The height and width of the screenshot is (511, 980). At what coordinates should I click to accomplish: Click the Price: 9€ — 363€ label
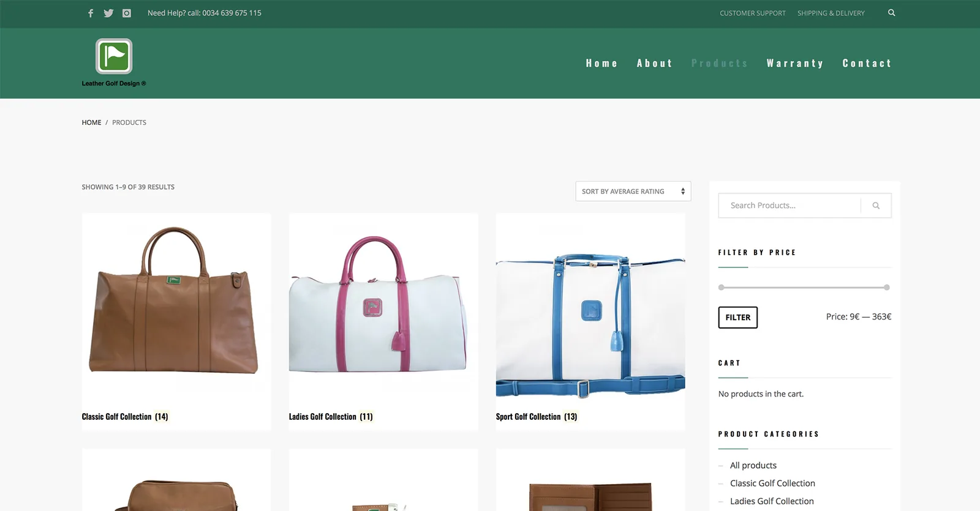858,316
